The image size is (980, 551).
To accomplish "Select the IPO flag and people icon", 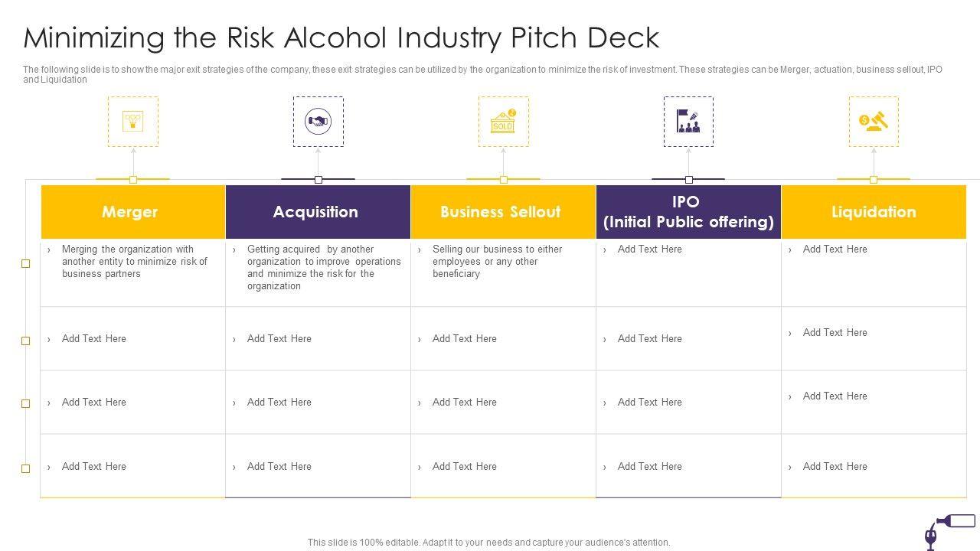I will 688,121.
